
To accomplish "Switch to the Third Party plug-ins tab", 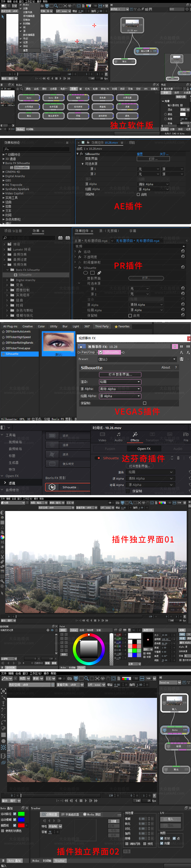I will click(x=102, y=326).
